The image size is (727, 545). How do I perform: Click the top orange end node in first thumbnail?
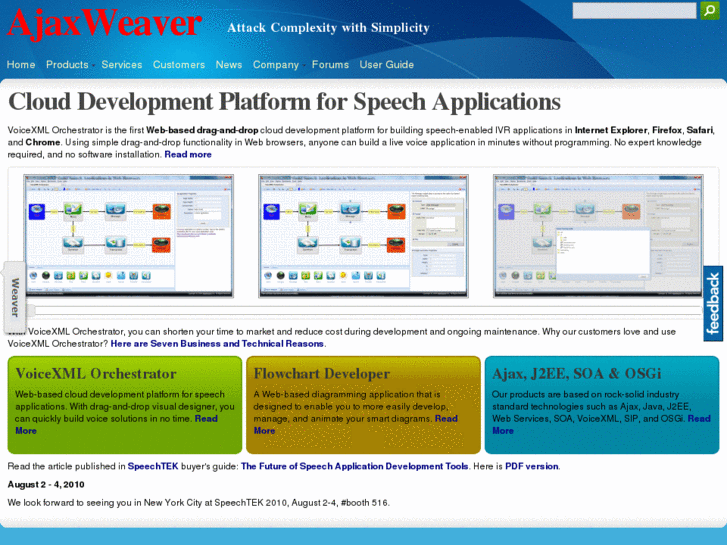pos(161,211)
